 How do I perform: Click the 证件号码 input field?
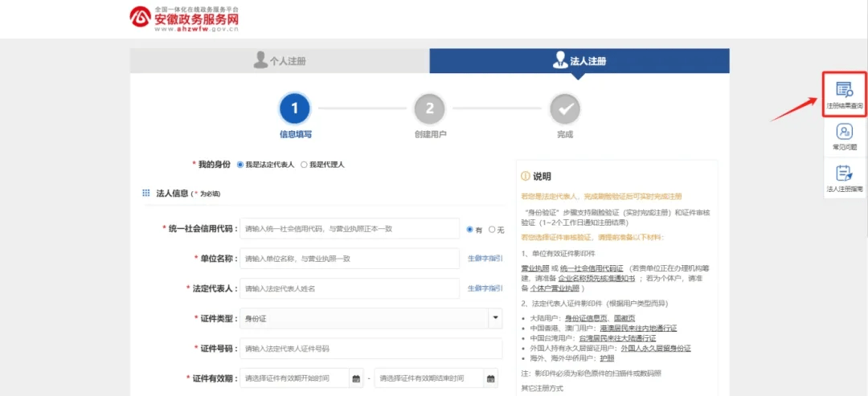pyautogui.click(x=370, y=349)
